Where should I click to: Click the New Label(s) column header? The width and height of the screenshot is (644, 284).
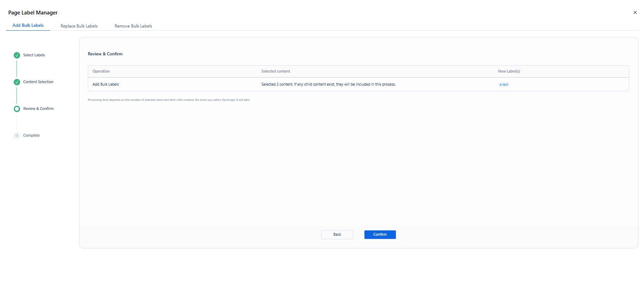[x=509, y=72]
